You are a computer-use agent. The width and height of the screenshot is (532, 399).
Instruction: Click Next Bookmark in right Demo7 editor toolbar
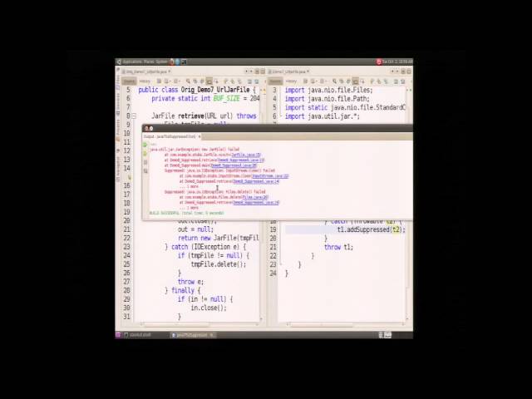pyautogui.click(x=379, y=81)
